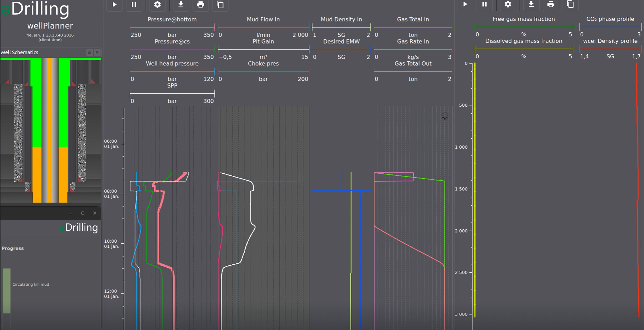The width and height of the screenshot is (644, 330).
Task: Open settings gear of right chart
Action: 508,4
